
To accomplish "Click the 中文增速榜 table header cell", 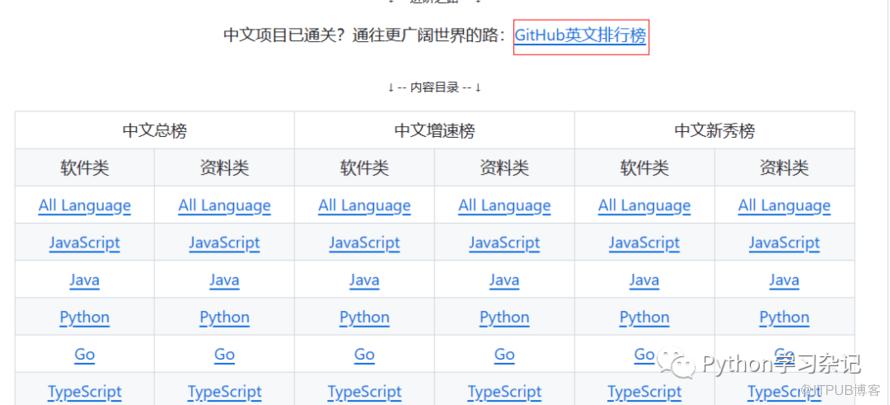I will click(x=434, y=130).
